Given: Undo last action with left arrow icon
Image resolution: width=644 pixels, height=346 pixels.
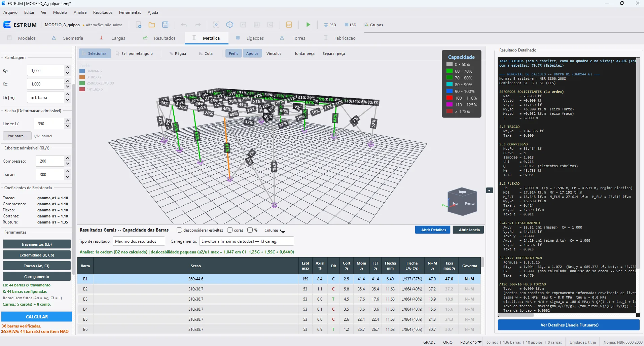Looking at the screenshot, I should pyautogui.click(x=184, y=25).
